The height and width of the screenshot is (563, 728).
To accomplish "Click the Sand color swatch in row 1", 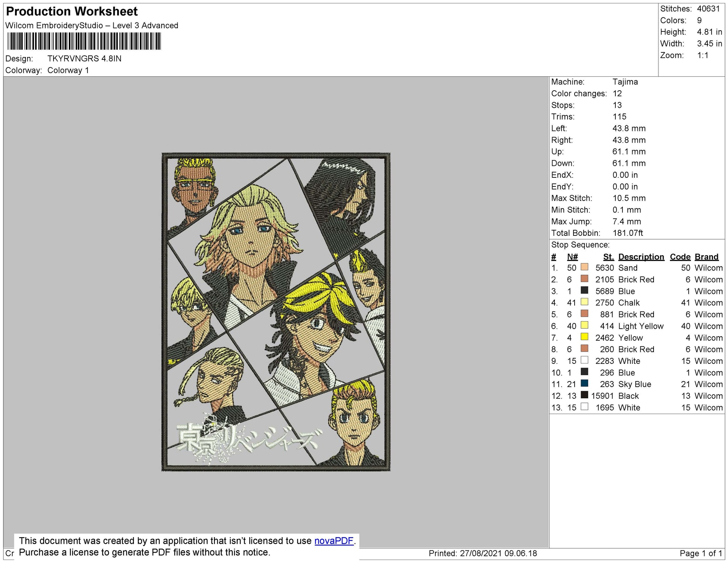I will 584,267.
